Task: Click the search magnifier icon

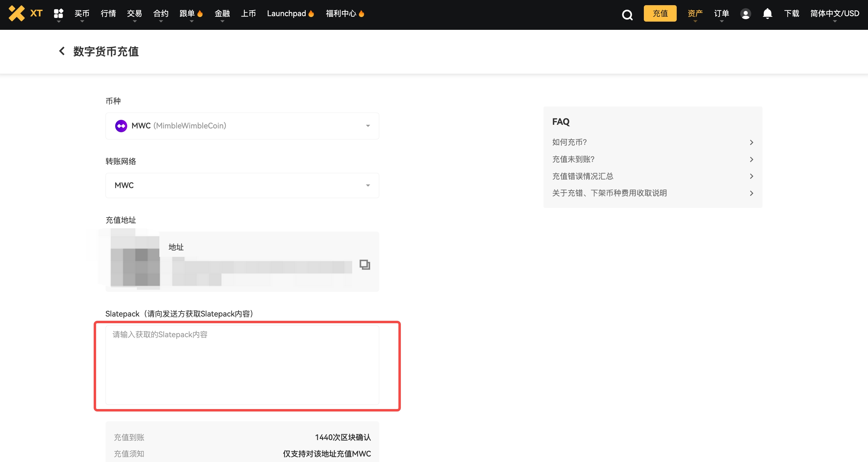Action: coord(627,15)
